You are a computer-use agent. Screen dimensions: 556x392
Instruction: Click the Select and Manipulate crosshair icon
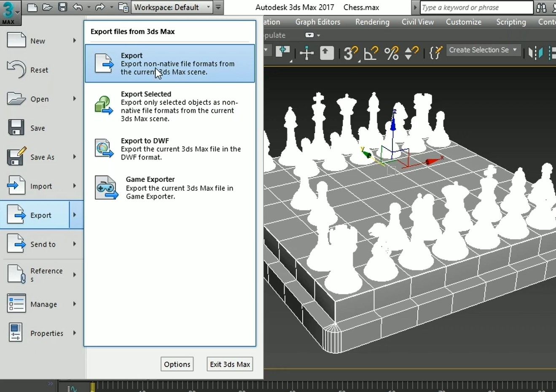(x=306, y=53)
